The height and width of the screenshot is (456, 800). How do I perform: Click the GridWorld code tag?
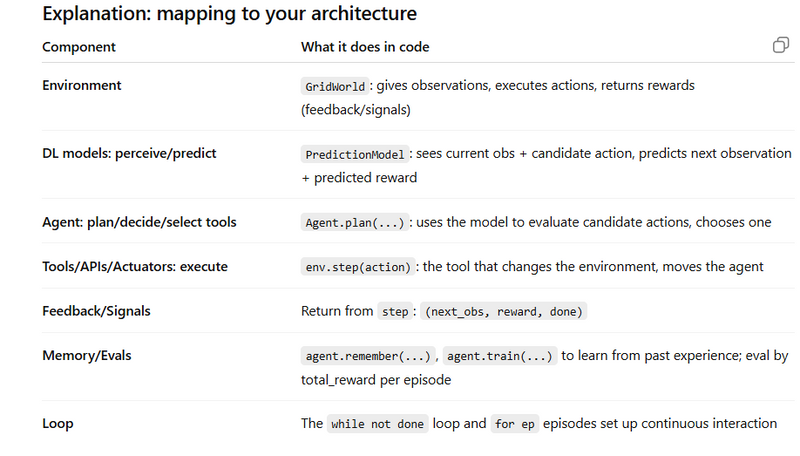pyautogui.click(x=335, y=86)
